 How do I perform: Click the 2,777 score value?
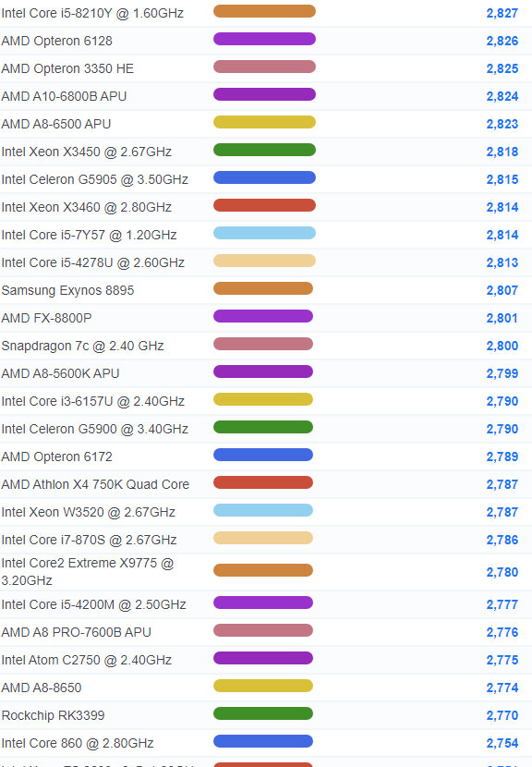pyautogui.click(x=502, y=604)
